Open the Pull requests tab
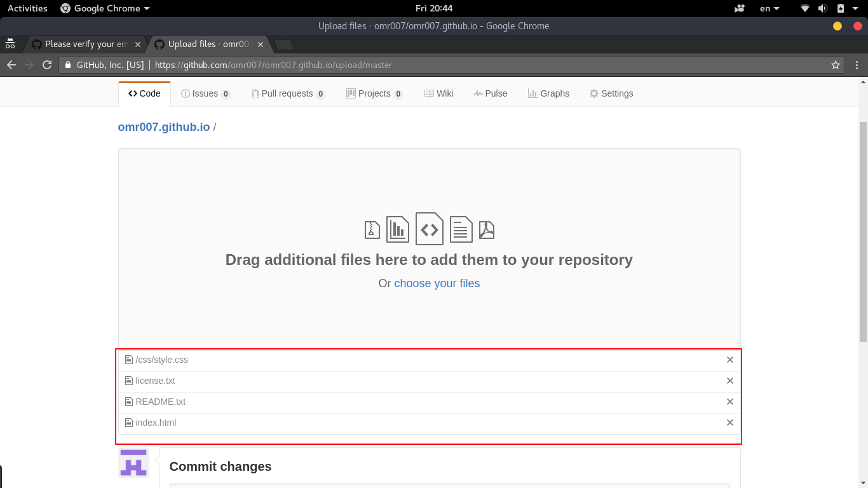Screen dimensions: 868x488 pos(287,93)
